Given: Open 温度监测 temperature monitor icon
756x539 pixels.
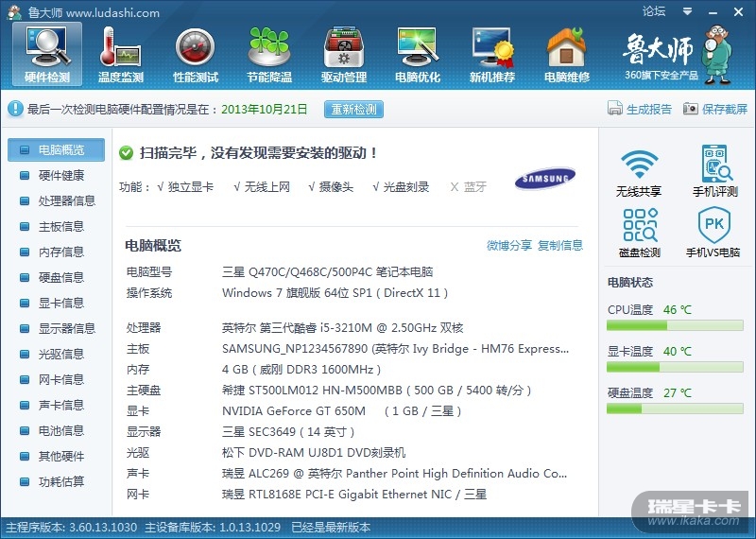Looking at the screenshot, I should point(121,54).
